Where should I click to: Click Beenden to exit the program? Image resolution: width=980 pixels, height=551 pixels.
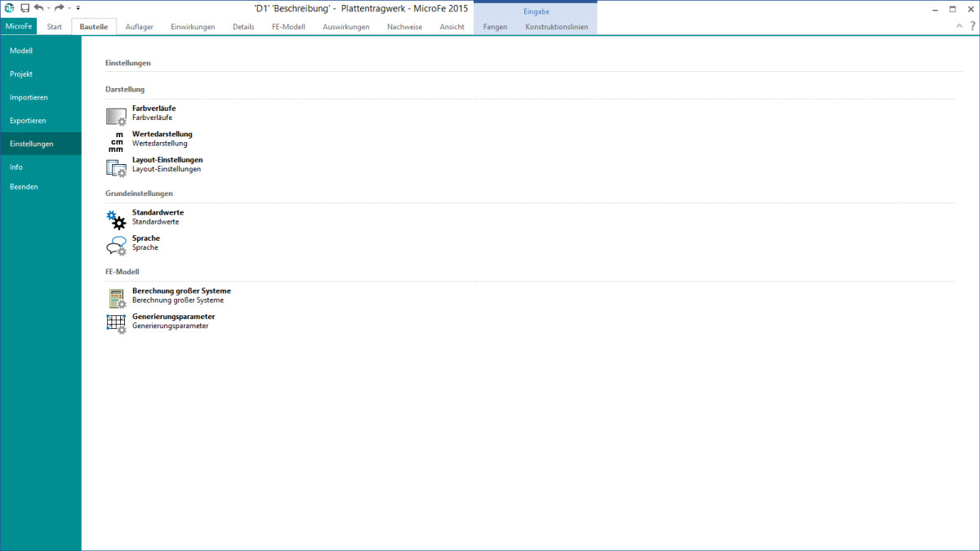pyautogui.click(x=41, y=186)
